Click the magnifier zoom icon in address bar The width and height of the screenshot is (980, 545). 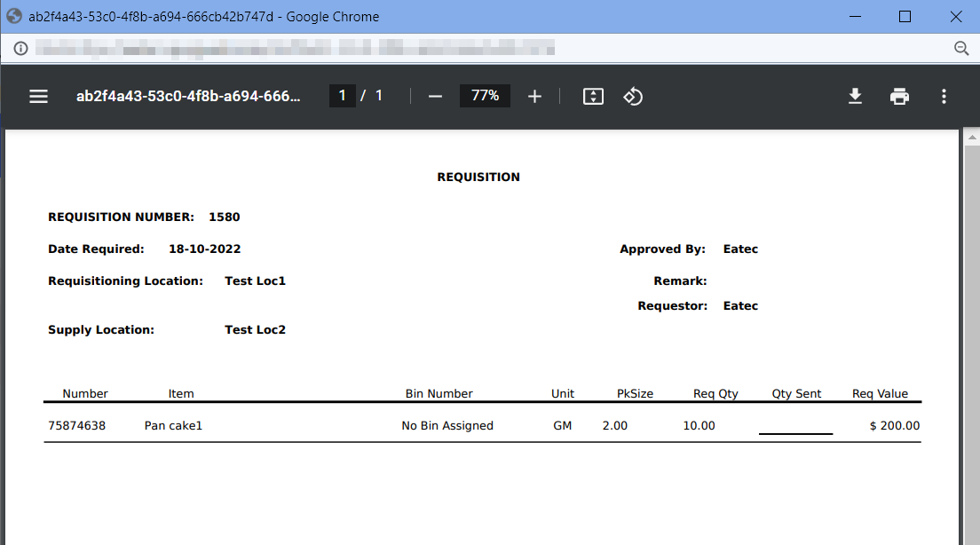(x=960, y=48)
